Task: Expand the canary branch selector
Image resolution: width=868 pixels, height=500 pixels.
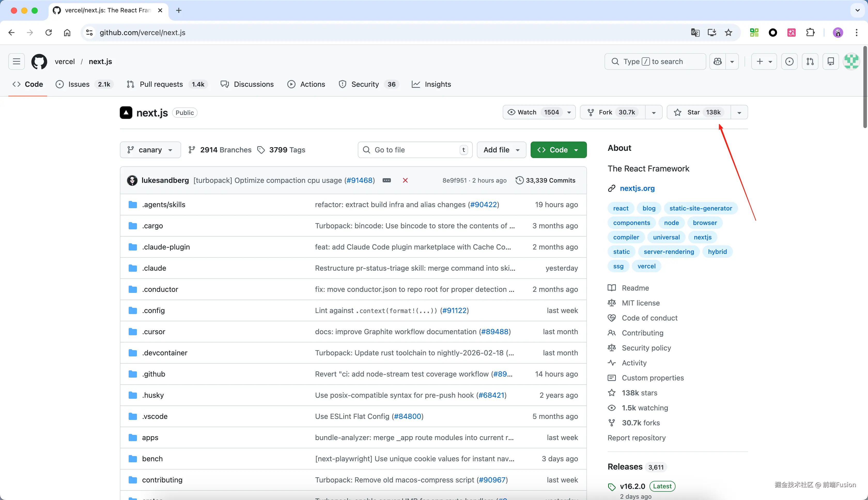Action: click(x=150, y=149)
